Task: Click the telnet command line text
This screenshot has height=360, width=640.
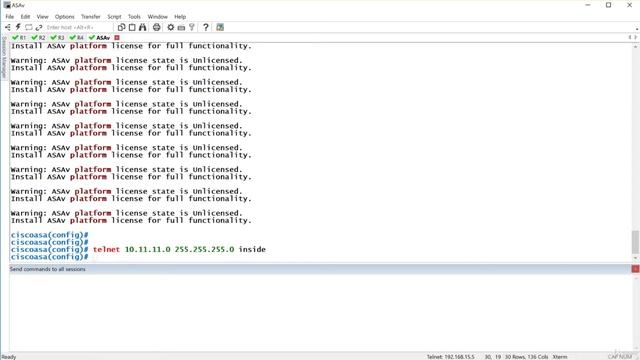Action: [179, 249]
